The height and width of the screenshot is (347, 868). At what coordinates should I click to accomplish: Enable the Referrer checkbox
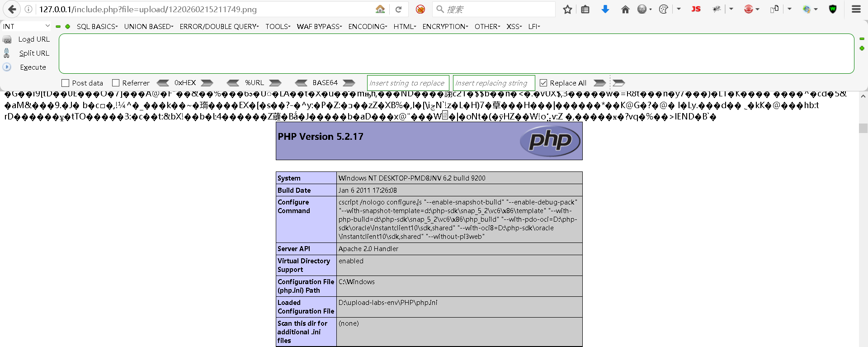(x=116, y=83)
